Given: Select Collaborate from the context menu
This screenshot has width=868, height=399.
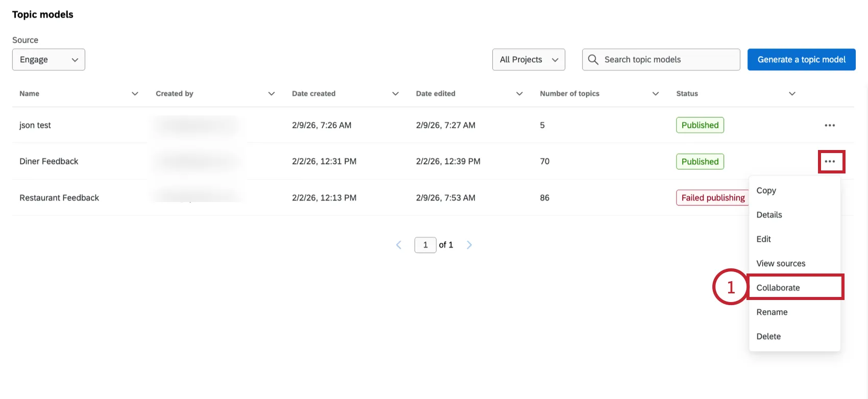Looking at the screenshot, I should tap(778, 288).
